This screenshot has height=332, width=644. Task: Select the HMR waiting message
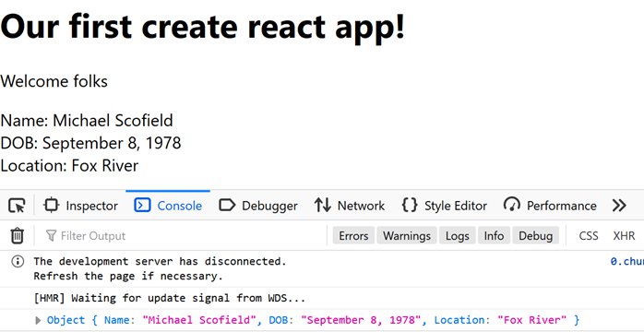pyautogui.click(x=170, y=298)
